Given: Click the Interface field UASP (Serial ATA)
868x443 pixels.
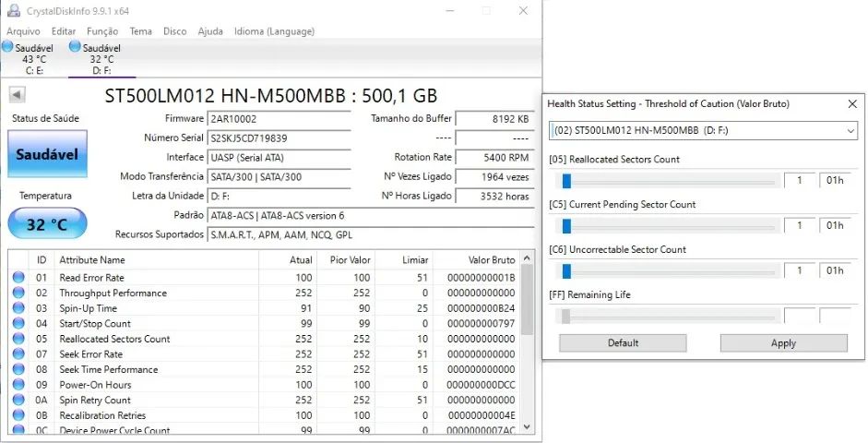Looking at the screenshot, I should pyautogui.click(x=279, y=157).
